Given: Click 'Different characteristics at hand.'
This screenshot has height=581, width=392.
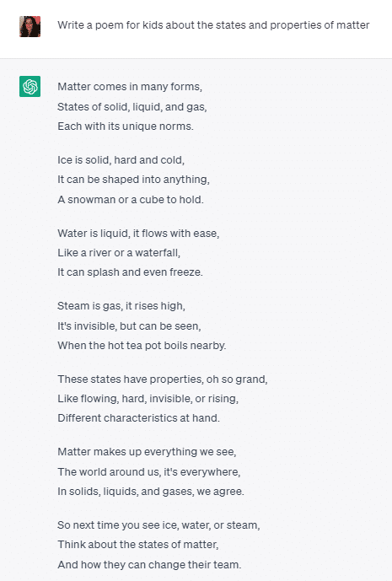Looking at the screenshot, I should point(138,418).
